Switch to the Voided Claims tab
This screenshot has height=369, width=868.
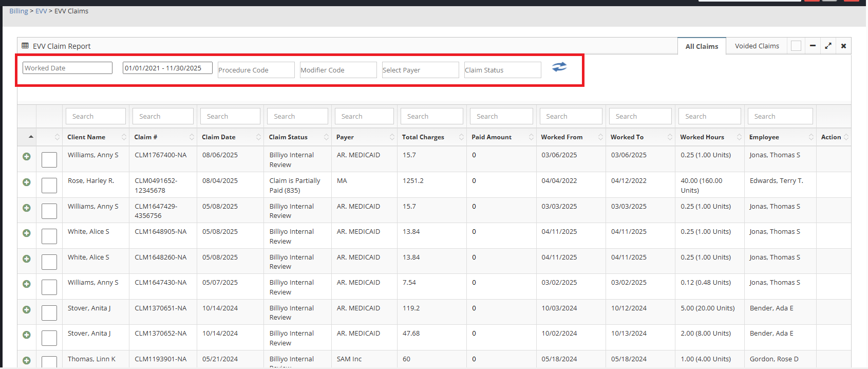pos(757,46)
